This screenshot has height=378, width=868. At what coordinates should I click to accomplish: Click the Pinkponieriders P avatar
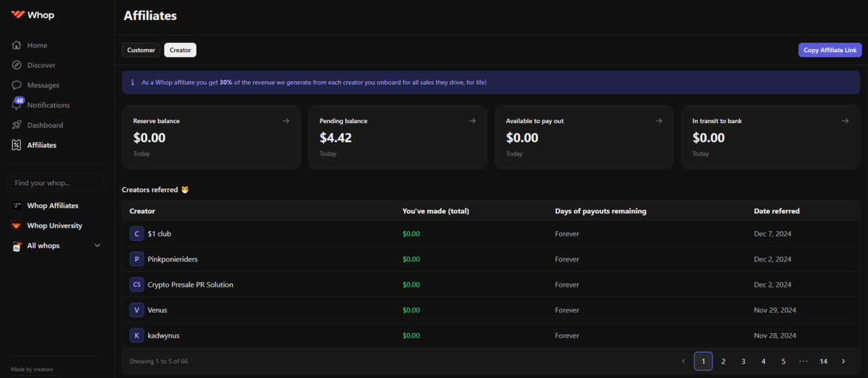coord(137,259)
